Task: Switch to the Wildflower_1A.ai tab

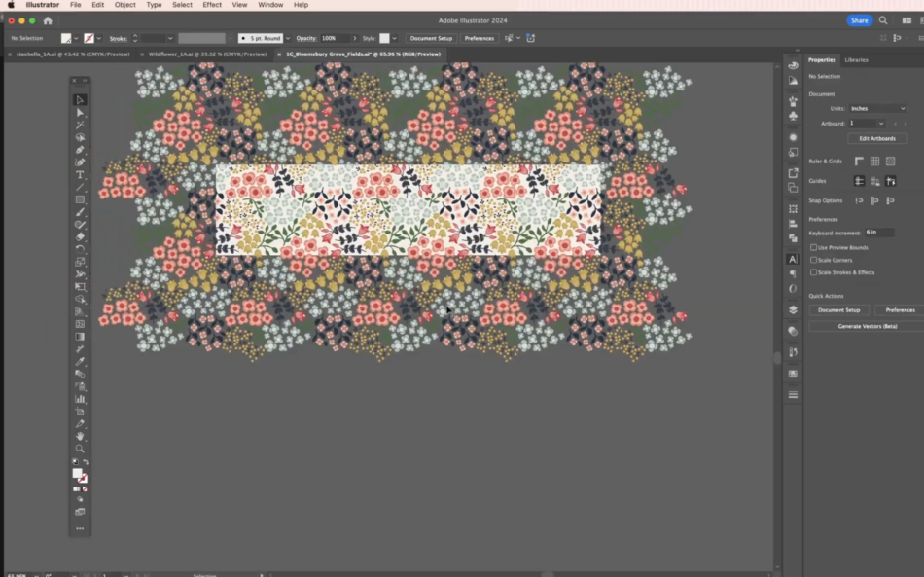Action: 207,54
